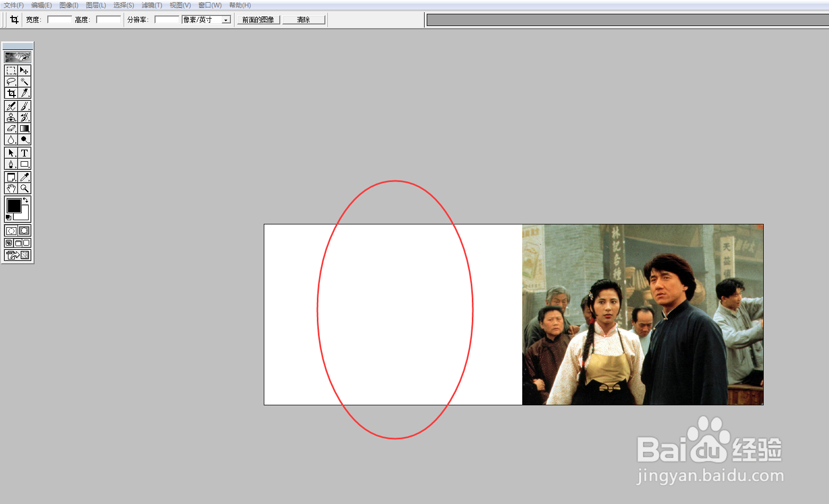Click the 宽度 width input field
Viewport: 829px width, 504px height.
pyautogui.click(x=59, y=20)
